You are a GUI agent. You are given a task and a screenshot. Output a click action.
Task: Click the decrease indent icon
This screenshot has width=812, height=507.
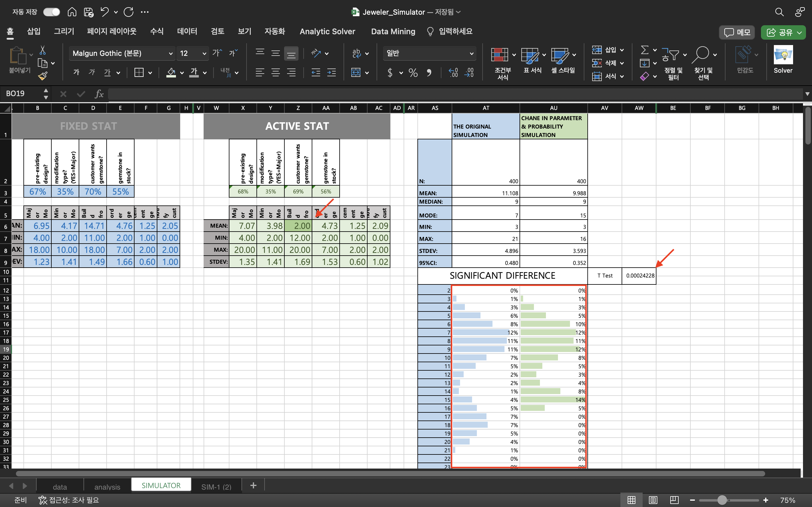coord(316,72)
